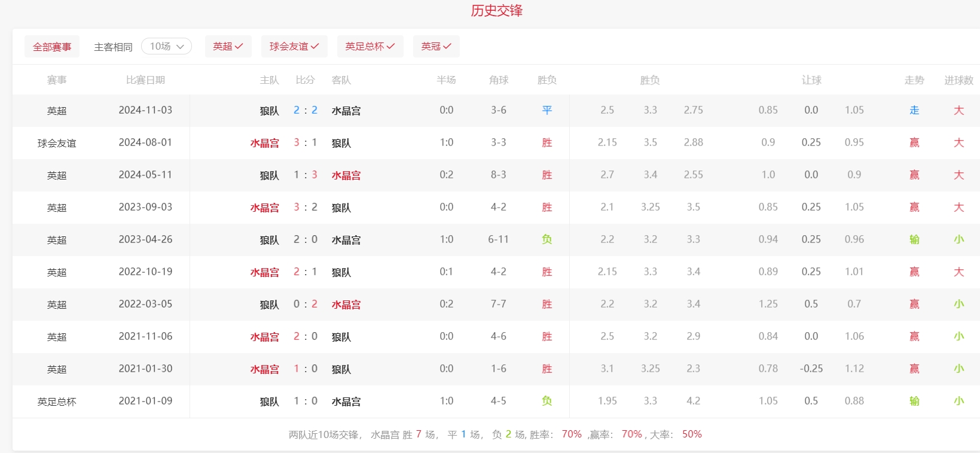Click the 历史交锋 section title
This screenshot has width=980, height=453.
point(496,11)
